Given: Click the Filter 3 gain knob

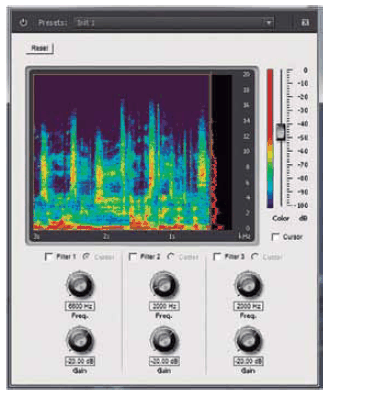Looking at the screenshot, I should click(x=248, y=341).
